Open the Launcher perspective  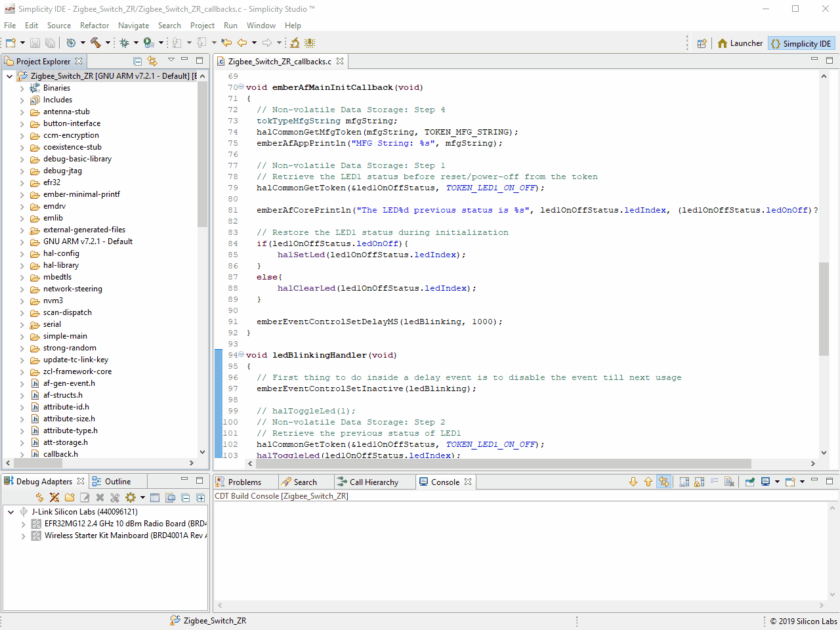(740, 43)
